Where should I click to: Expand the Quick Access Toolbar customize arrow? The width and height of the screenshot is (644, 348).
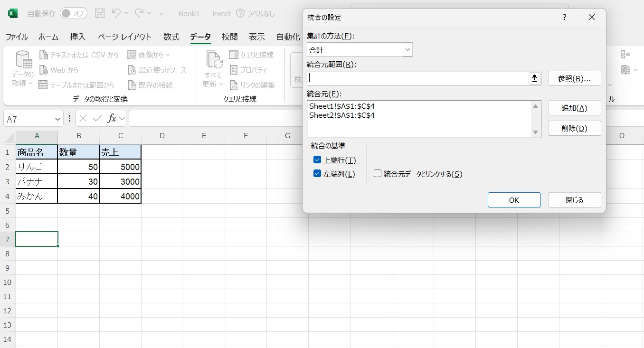(161, 14)
